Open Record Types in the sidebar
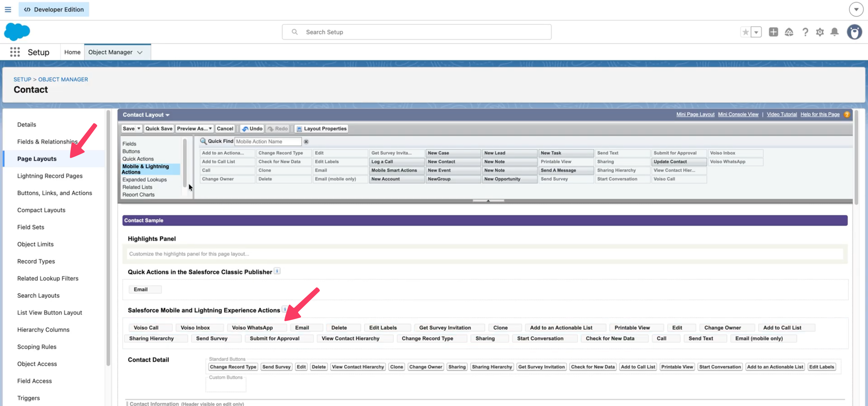The image size is (868, 406). tap(36, 261)
